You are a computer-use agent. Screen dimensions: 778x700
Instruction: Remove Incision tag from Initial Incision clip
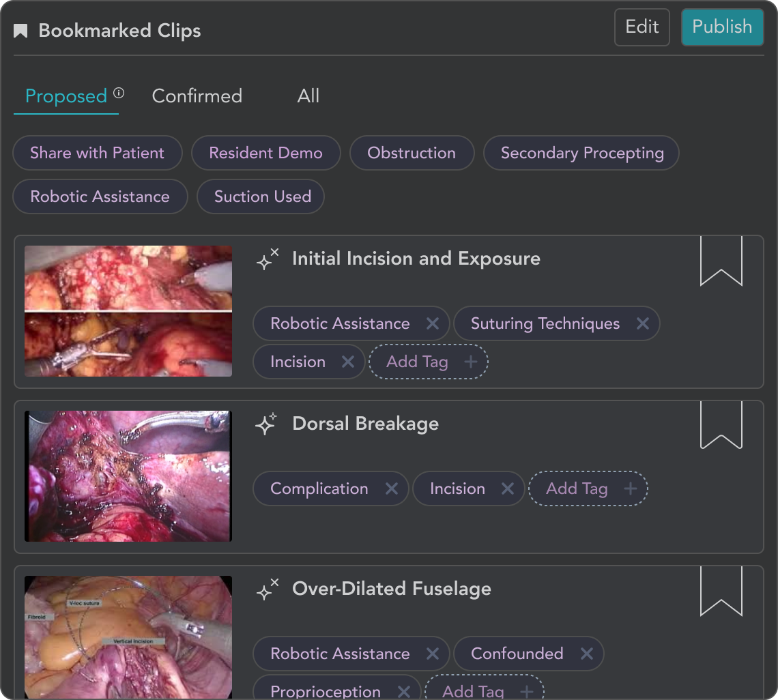(x=348, y=362)
